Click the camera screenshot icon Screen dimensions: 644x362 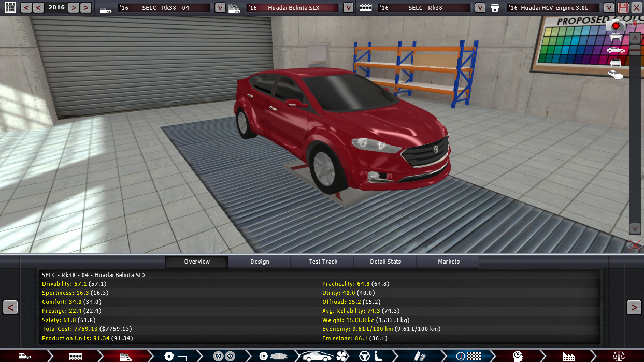(616, 25)
